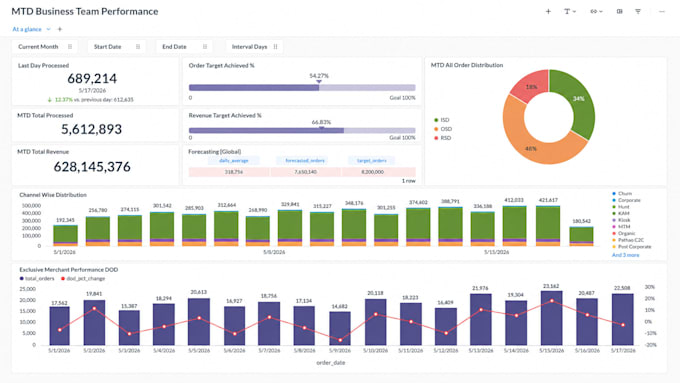
Task: Click the Start Date filter
Action: coord(116,46)
